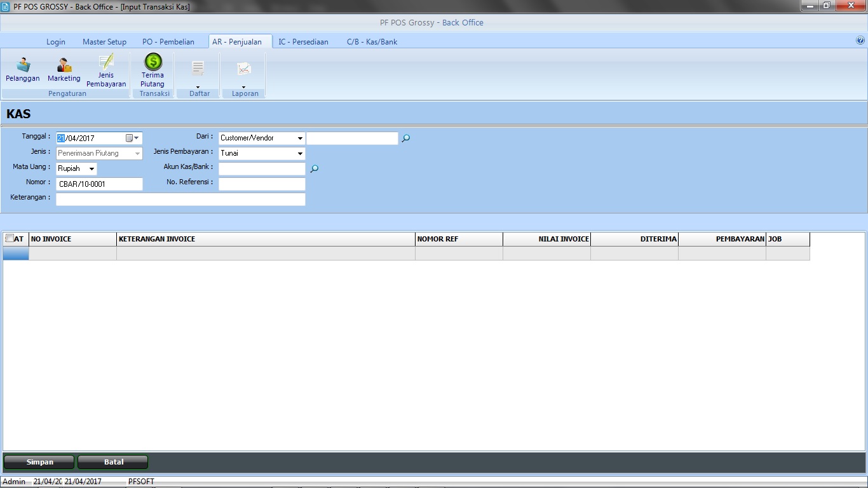Click the Terima Piutang dollar icon
Viewport: 868px width, 488px height.
[153, 62]
